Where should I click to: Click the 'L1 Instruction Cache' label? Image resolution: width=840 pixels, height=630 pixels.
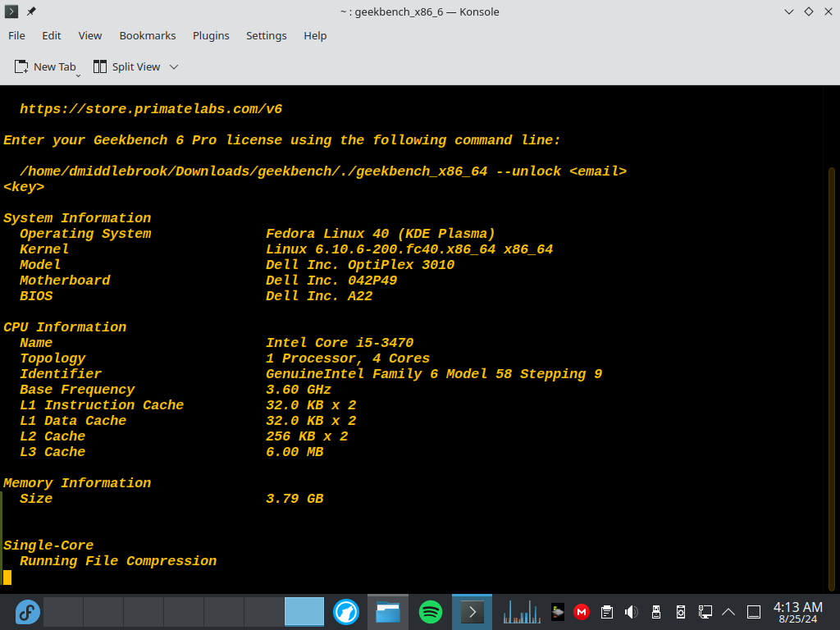(x=102, y=404)
